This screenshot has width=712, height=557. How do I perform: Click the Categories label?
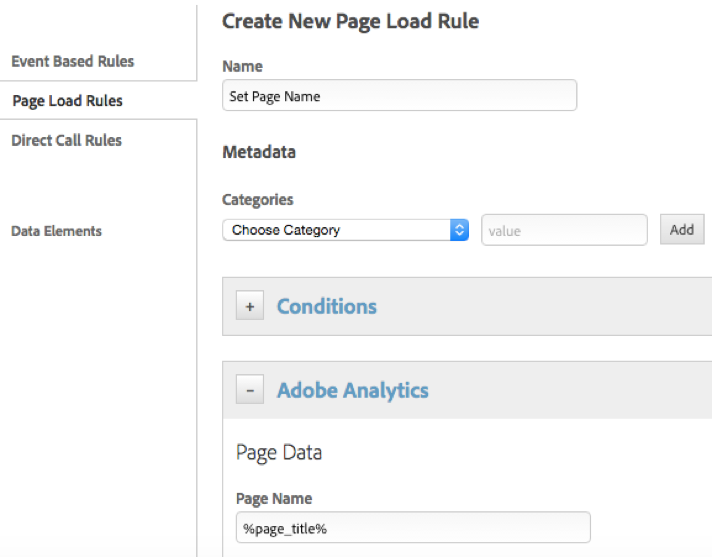pyautogui.click(x=257, y=200)
